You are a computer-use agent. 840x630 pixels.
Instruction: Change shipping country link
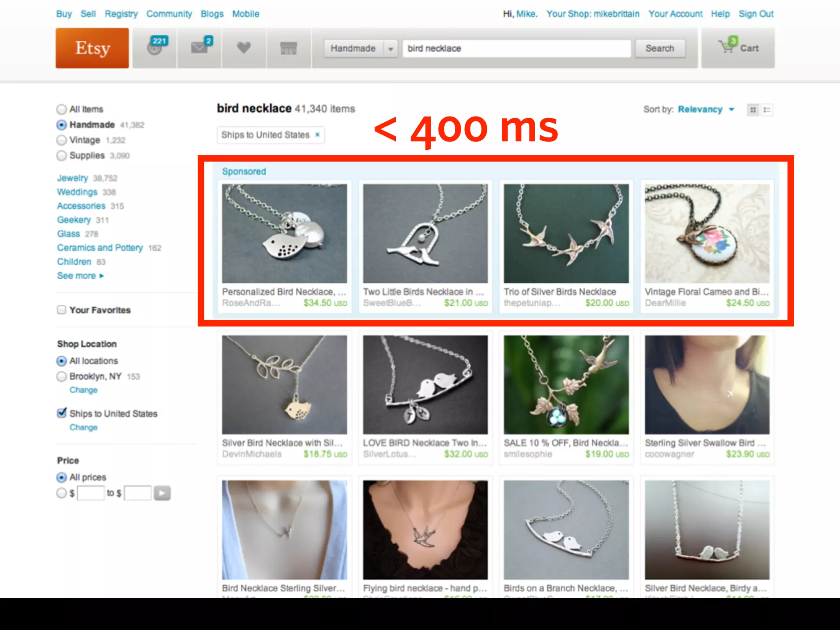(84, 427)
